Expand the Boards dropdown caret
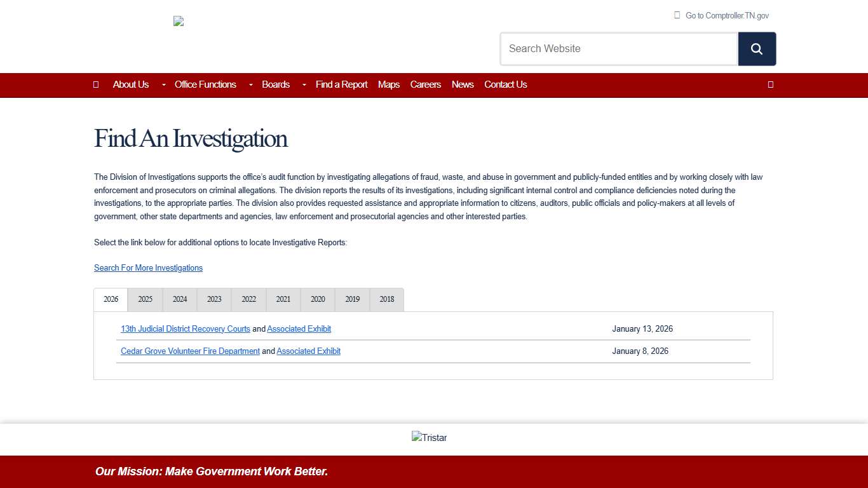 point(304,85)
